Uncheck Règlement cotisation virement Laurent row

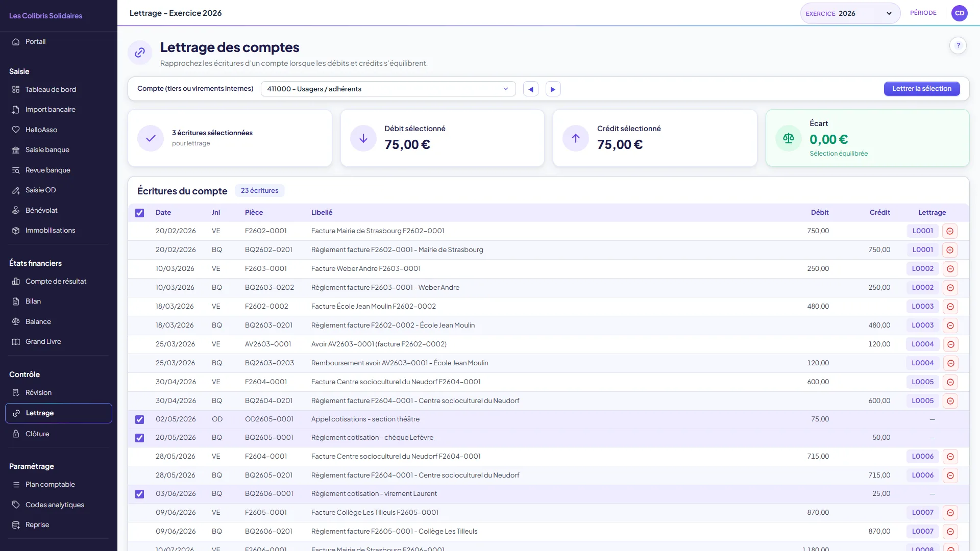coord(139,494)
